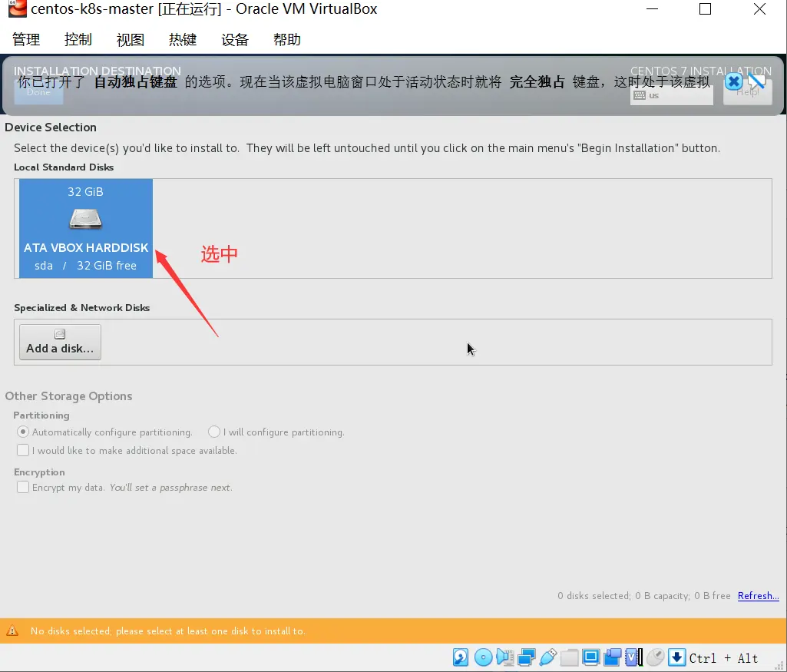Open the 控制 menu
Image resolution: width=787 pixels, height=672 pixels.
coord(78,39)
